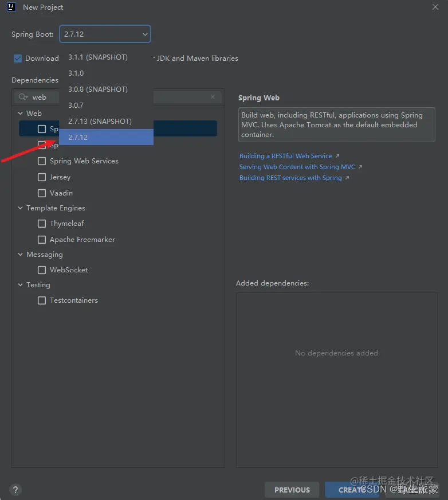
Task: Check the Apache Freemarker checkbox
Action: (42, 240)
